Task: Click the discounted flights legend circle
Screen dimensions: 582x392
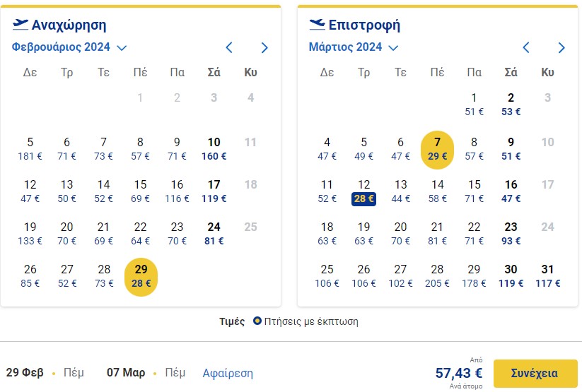Action: (x=257, y=321)
